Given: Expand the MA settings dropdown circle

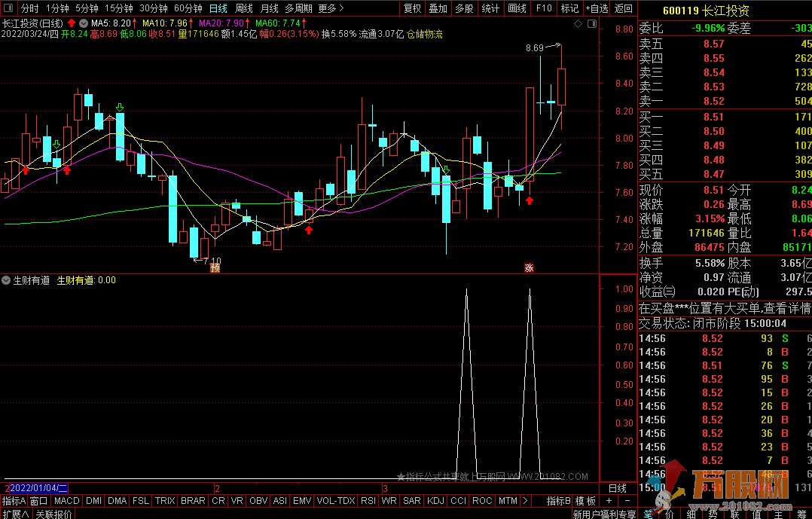Looking at the screenshot, I should tap(84, 24).
